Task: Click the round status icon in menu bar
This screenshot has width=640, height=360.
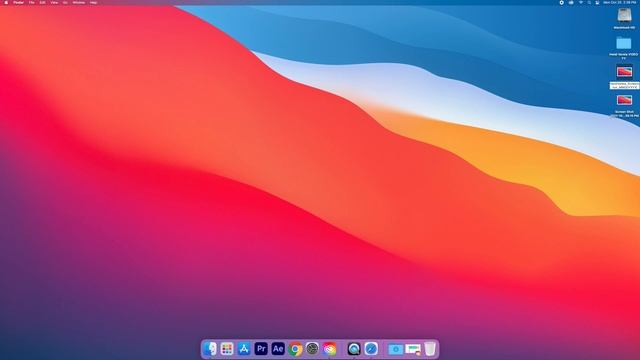Action: [561, 2]
